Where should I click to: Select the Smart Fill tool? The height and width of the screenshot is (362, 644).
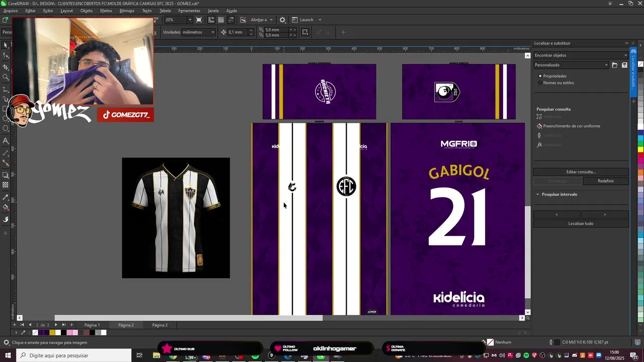[x=6, y=219]
